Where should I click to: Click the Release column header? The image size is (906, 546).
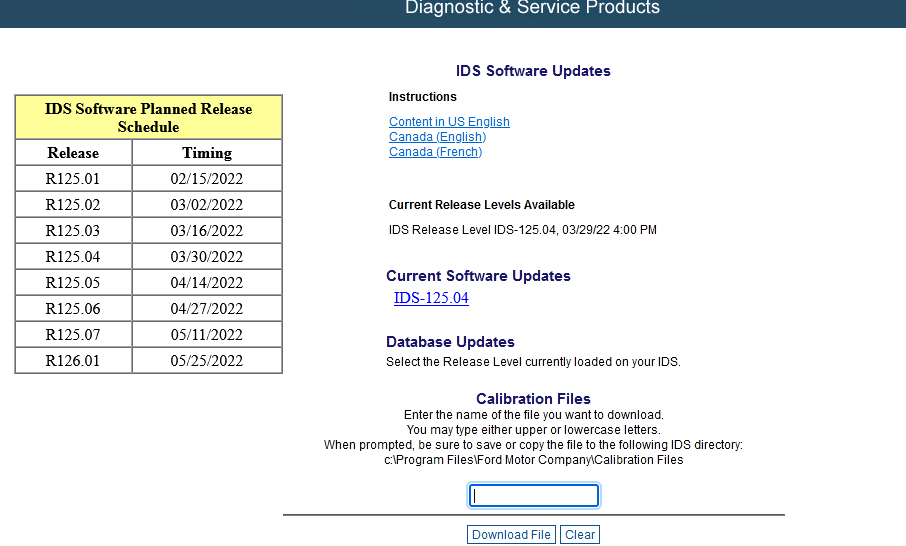[73, 153]
